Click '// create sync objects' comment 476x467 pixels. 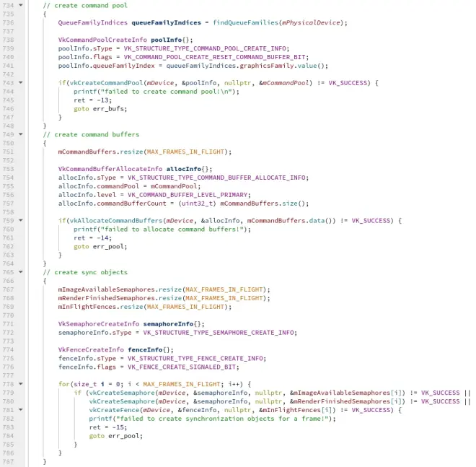[x=85, y=272]
